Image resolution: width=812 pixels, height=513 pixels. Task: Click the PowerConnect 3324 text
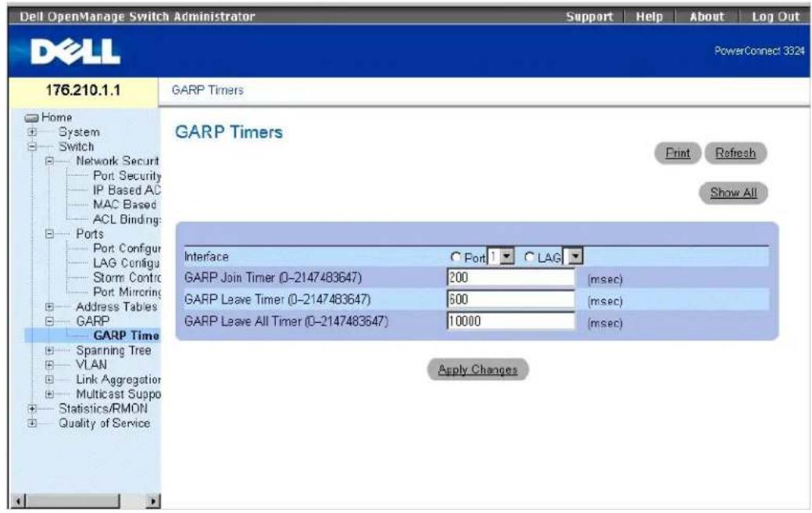[x=759, y=51]
